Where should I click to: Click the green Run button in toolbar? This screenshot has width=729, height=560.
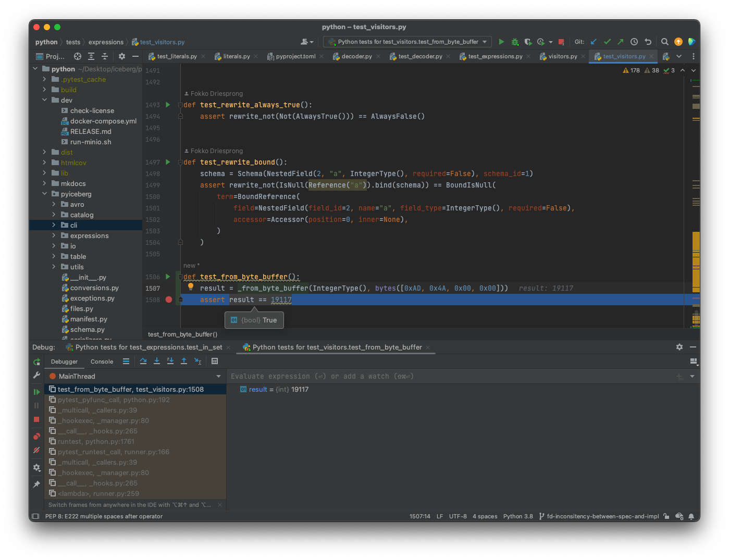click(501, 42)
